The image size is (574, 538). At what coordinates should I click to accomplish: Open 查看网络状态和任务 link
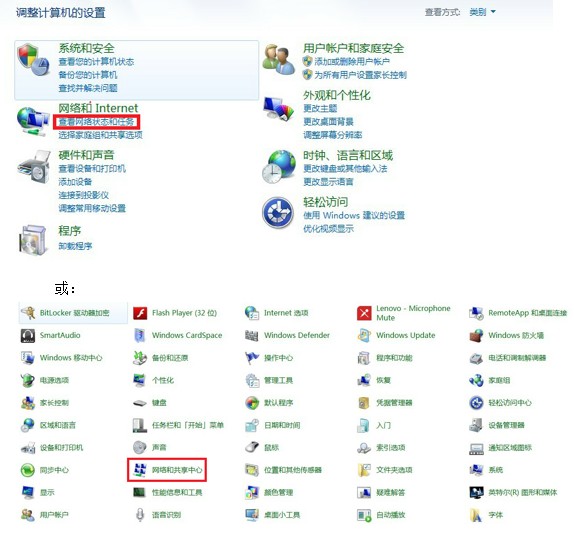click(96, 122)
